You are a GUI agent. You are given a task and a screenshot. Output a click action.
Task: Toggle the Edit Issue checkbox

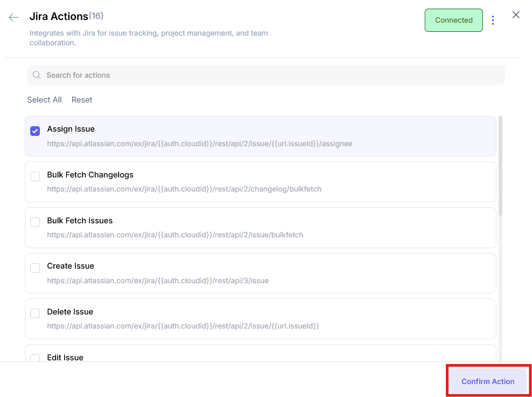click(x=35, y=358)
